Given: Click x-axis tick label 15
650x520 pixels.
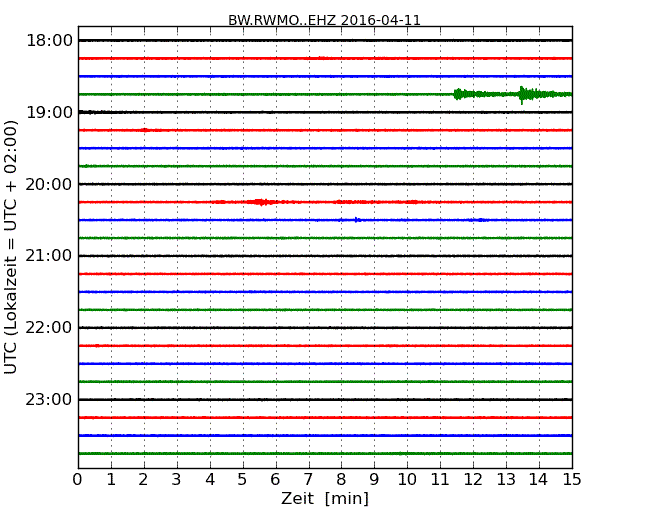Looking at the screenshot, I should [572, 480].
